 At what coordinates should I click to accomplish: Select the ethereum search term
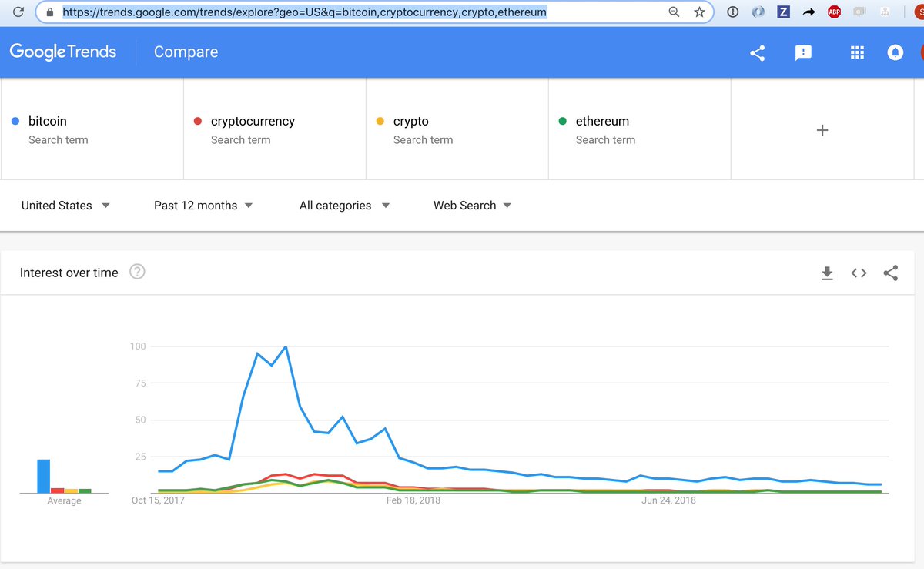click(640, 129)
